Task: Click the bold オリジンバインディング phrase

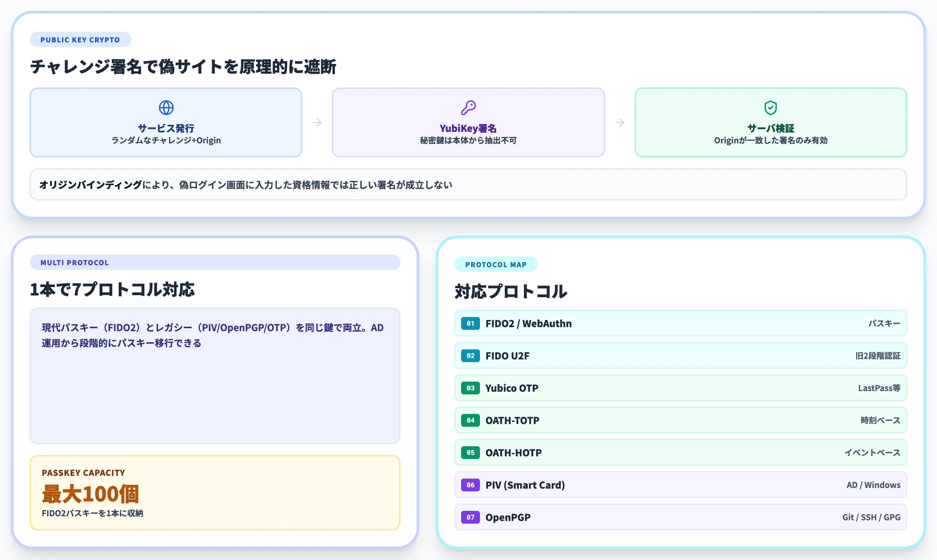Action: (x=91, y=185)
